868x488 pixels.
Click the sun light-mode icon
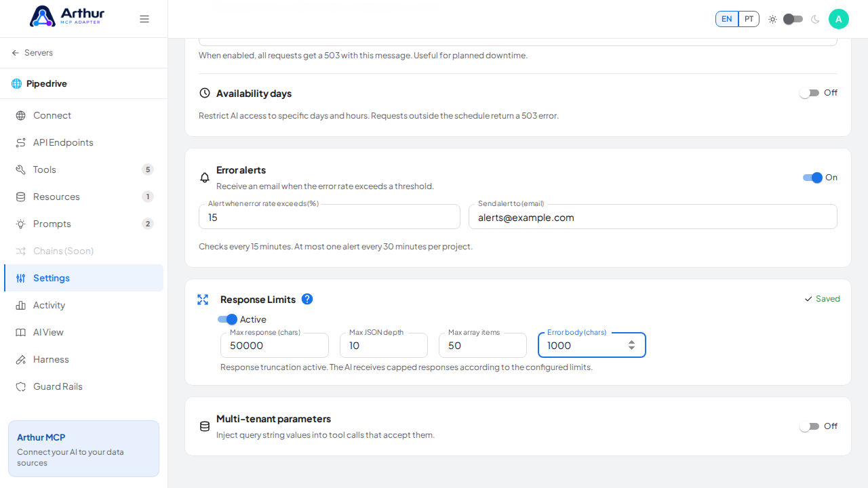772,19
